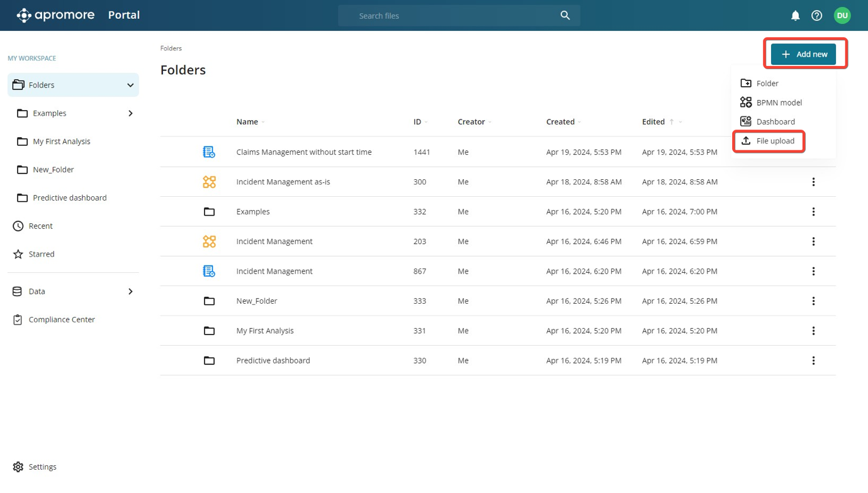Expand the Data section chevron
This screenshot has height=493, width=868.
130,292
